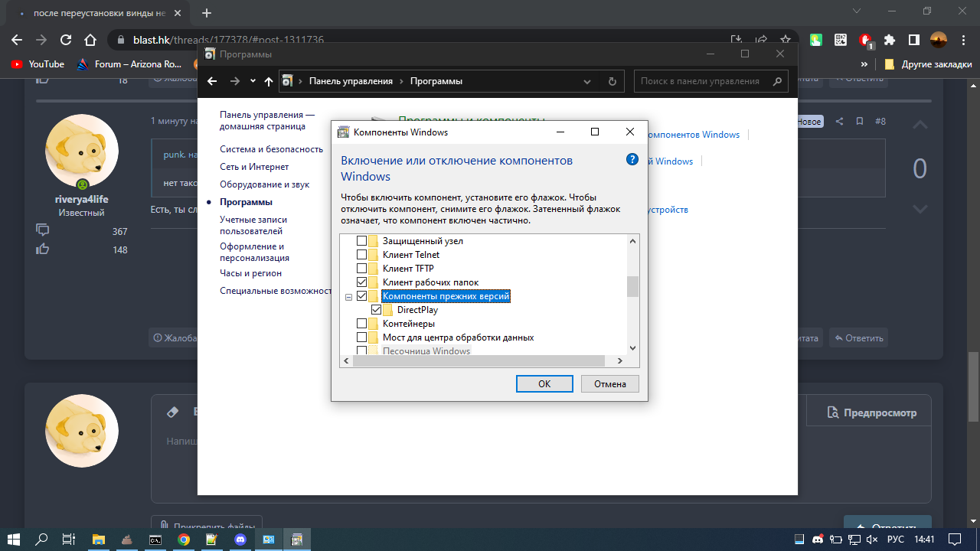Refresh the Control Panel address bar
This screenshot has width=980, height=551.
tap(612, 81)
